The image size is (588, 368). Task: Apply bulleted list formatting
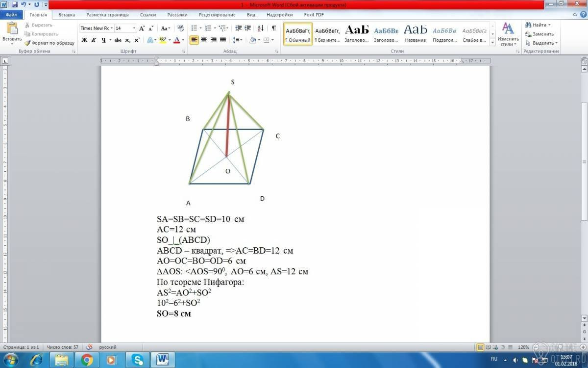[x=194, y=28]
